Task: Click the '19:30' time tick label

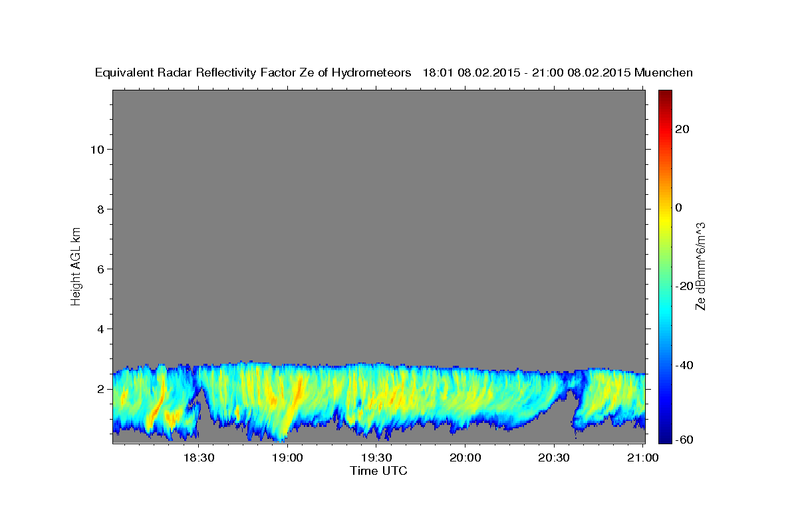Action: point(376,458)
